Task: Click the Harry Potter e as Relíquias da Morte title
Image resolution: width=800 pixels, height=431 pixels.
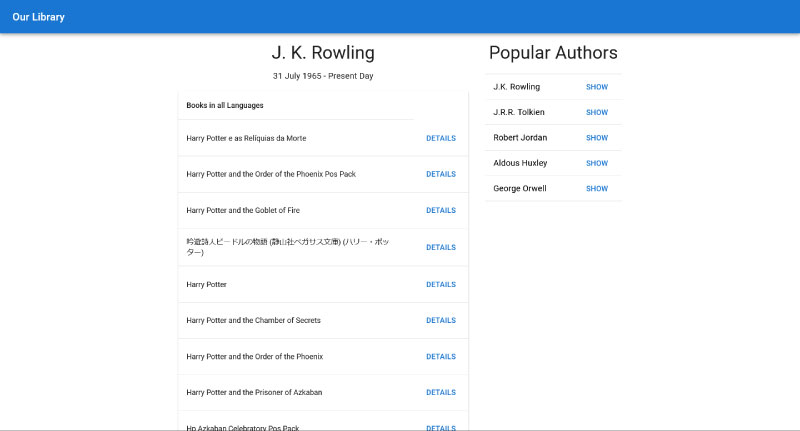Action: coord(246,138)
